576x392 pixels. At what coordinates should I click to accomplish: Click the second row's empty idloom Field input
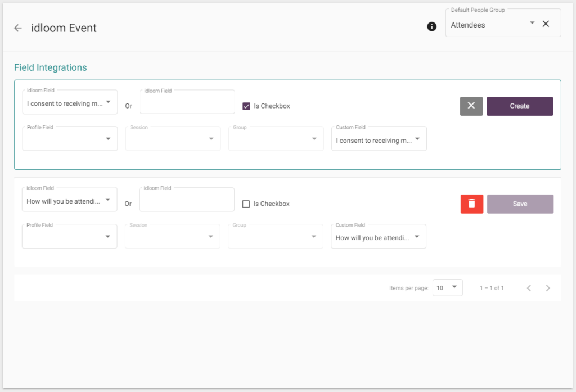(186, 201)
